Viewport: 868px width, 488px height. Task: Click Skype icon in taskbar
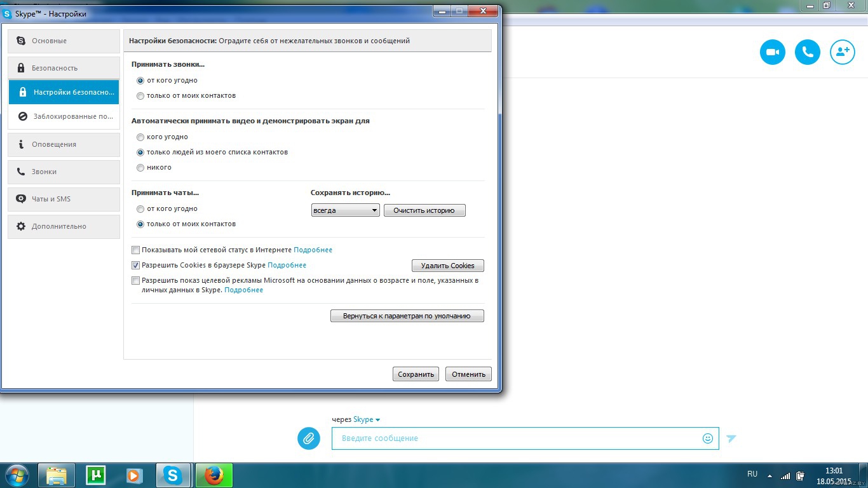[x=173, y=475]
